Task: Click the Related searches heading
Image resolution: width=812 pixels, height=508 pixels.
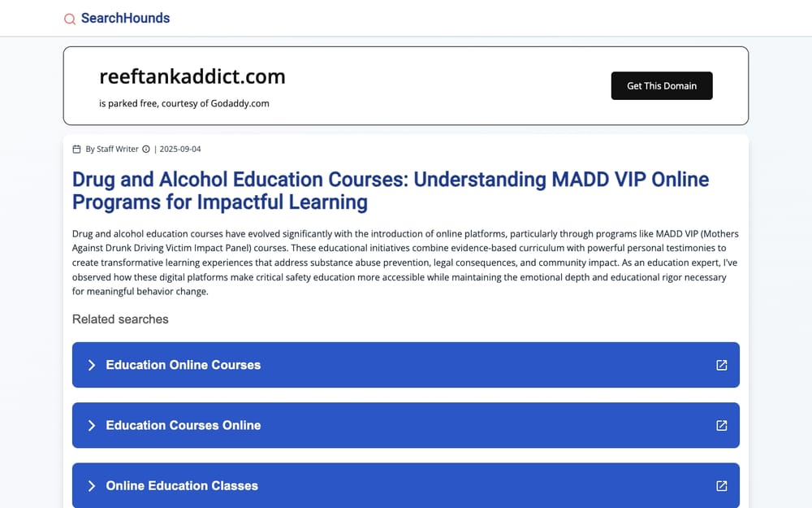Action: [120, 319]
